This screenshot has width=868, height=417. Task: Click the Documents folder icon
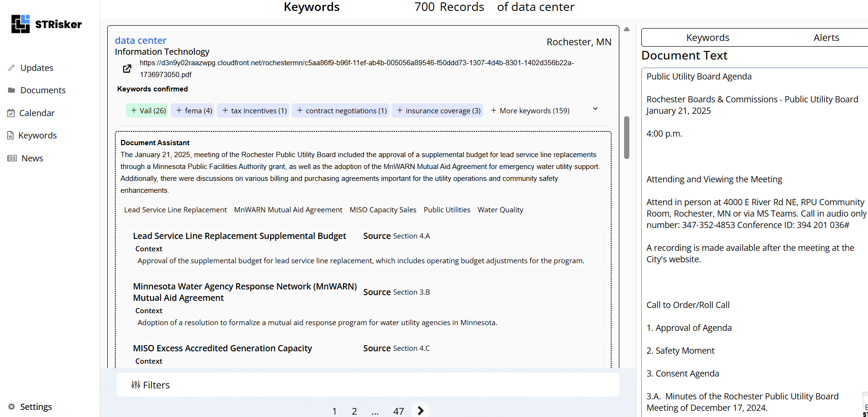click(11, 90)
